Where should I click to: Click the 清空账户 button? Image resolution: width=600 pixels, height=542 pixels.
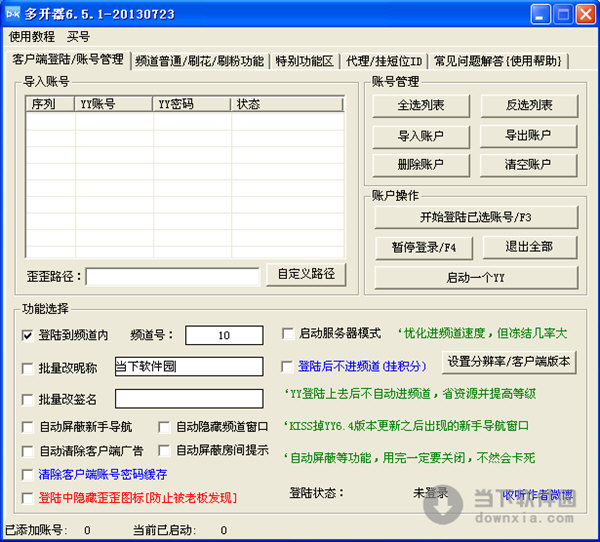click(528, 165)
